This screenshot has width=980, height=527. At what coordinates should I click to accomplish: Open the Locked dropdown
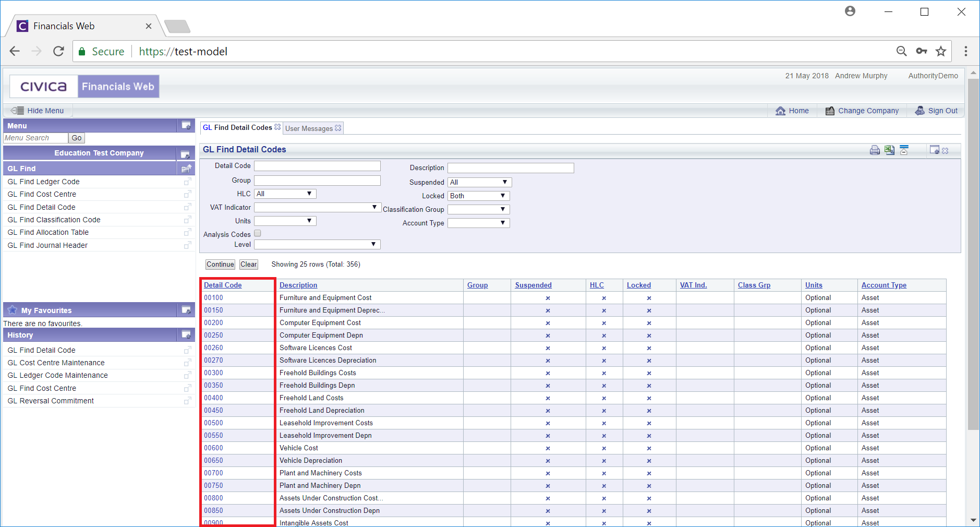point(479,196)
